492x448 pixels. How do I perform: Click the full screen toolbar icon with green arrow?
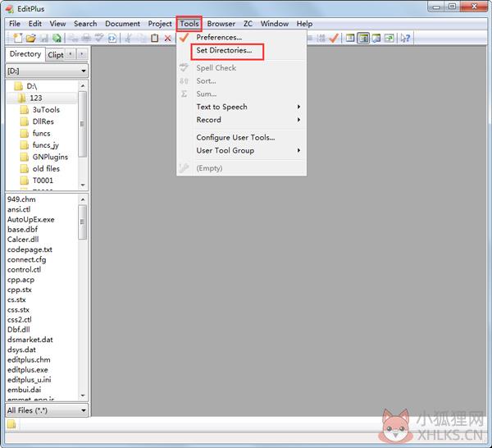click(389, 39)
